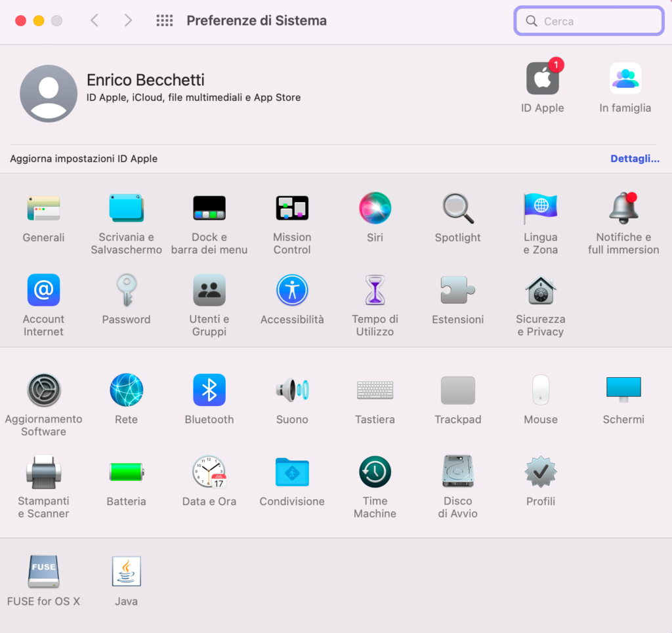Screen dimensions: 672x633
Task: Open the Generali preferences pane
Action: (x=44, y=209)
